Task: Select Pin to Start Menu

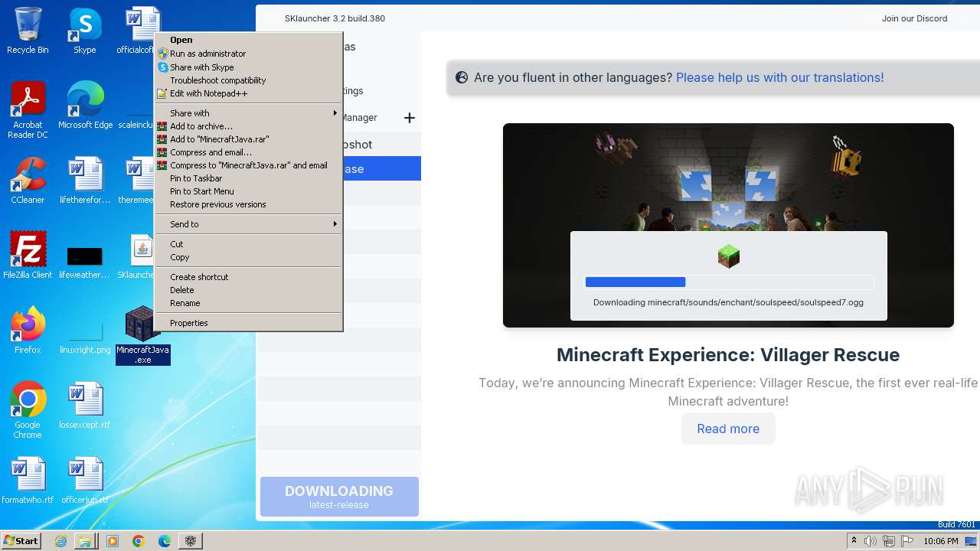Action: click(x=249, y=191)
